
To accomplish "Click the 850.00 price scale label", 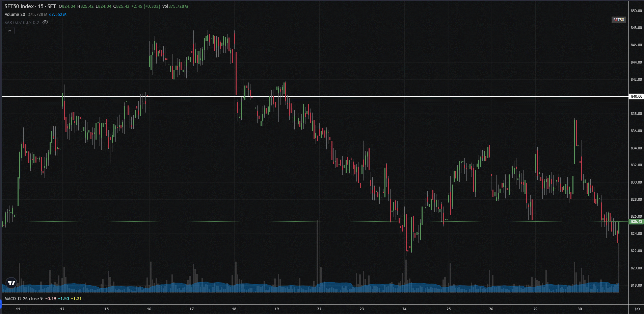I will click(x=636, y=11).
